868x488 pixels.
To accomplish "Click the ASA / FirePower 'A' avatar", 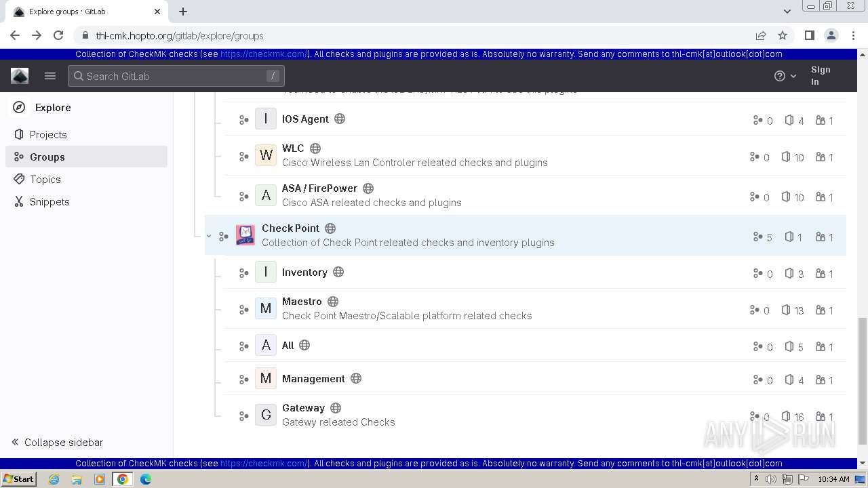I will tap(266, 196).
